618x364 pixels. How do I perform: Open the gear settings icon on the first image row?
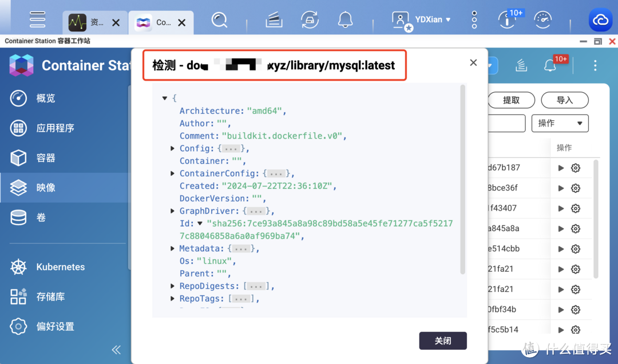575,167
